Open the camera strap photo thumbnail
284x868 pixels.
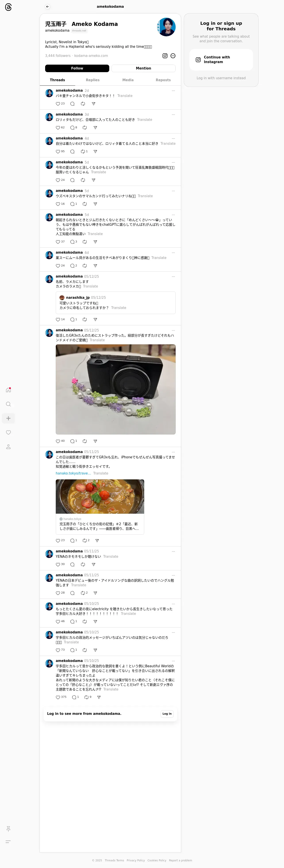115,389
